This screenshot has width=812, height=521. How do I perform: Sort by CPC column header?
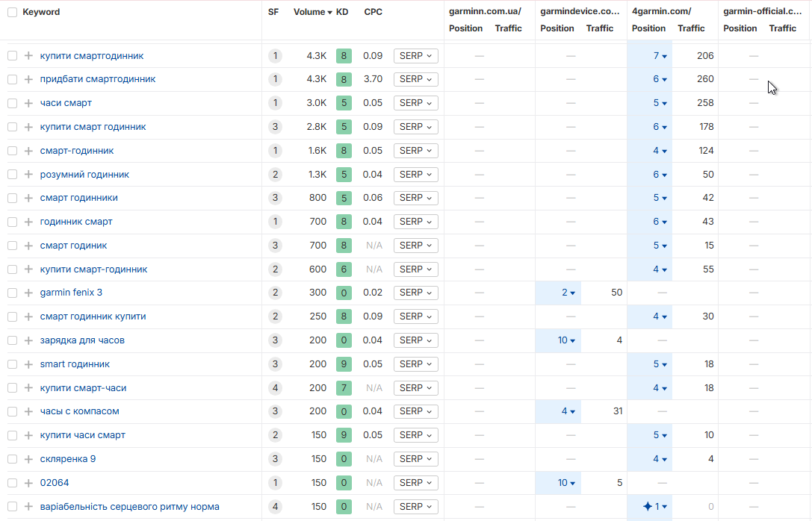point(373,12)
